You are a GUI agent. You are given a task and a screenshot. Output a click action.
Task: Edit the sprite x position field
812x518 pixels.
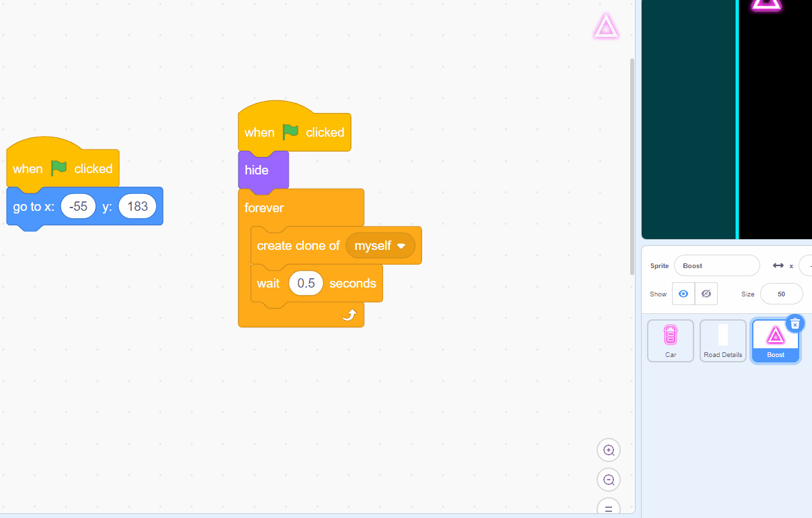click(805, 265)
